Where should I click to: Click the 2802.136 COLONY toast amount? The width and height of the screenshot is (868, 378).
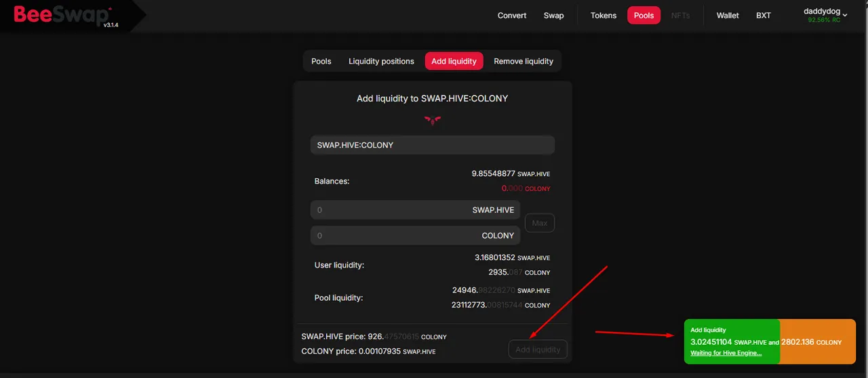pos(811,342)
